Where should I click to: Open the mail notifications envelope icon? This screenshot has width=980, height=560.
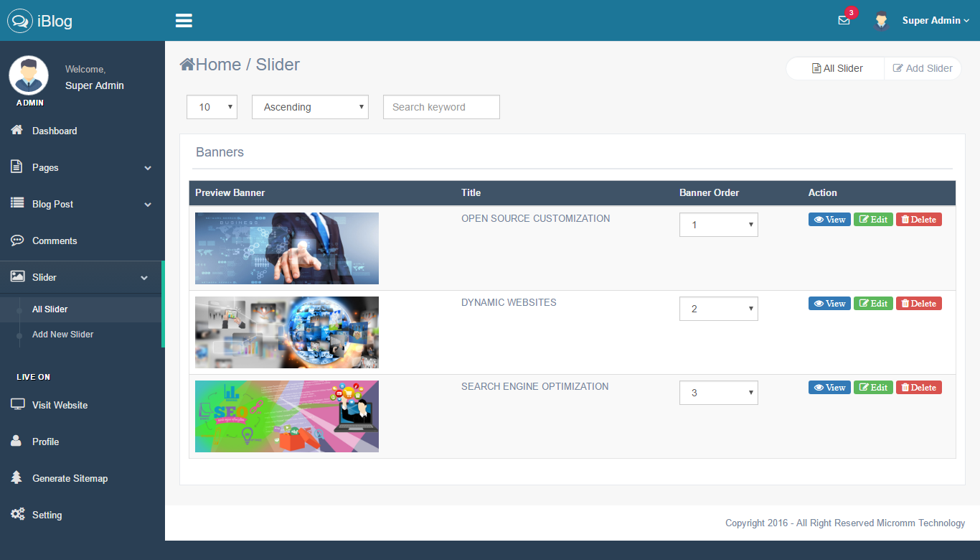(x=844, y=21)
